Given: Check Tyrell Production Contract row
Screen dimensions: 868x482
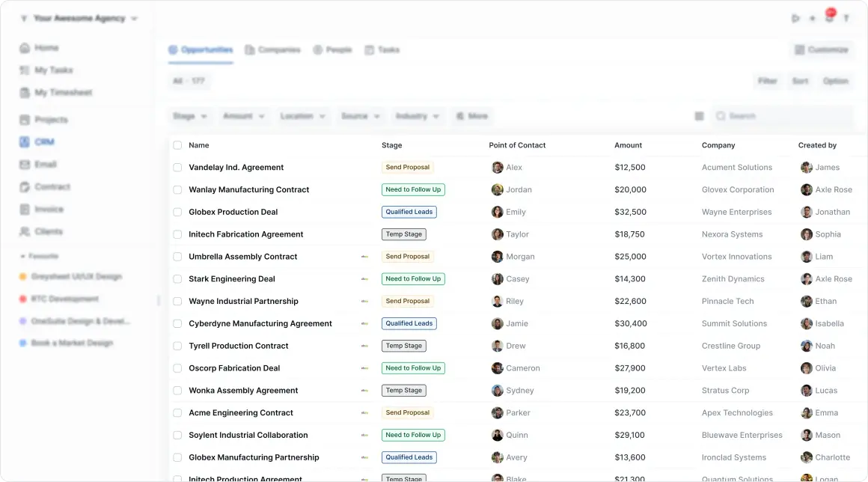Looking at the screenshot, I should point(177,346).
